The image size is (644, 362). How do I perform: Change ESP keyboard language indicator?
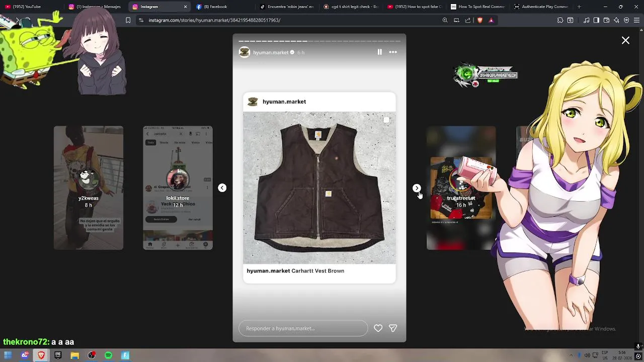point(605,355)
